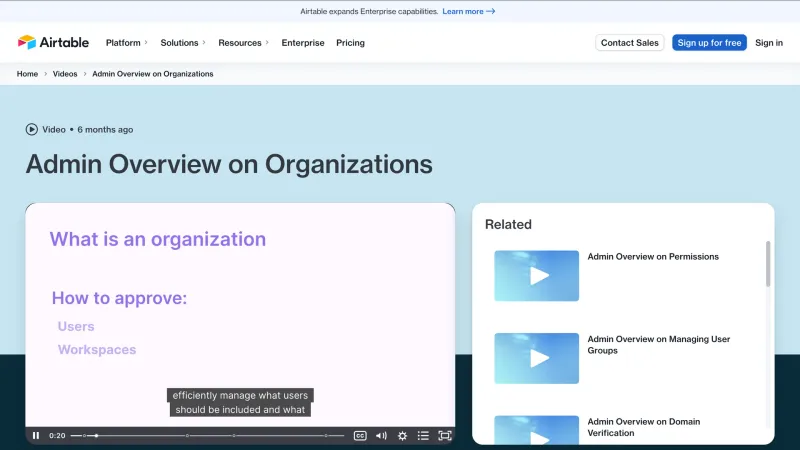Screen dimensions: 800x450
Task: Click the video play-circle icon beside Video label
Action: (32, 130)
